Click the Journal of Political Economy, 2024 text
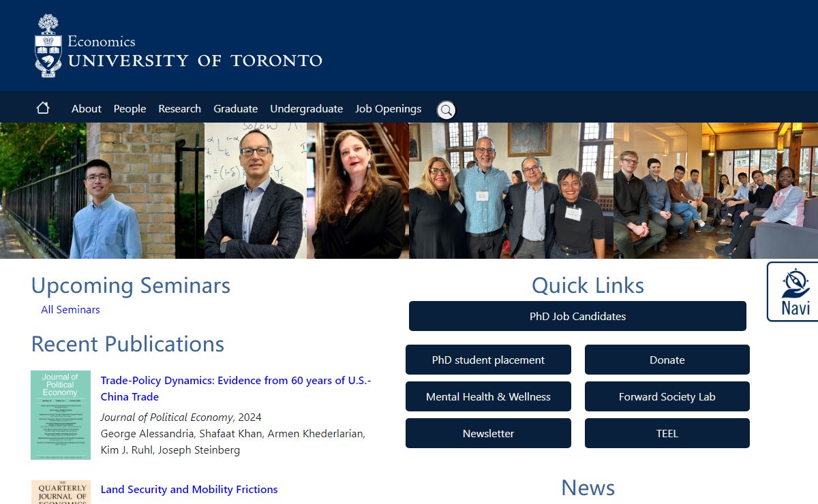The width and height of the screenshot is (818, 504). click(x=181, y=417)
